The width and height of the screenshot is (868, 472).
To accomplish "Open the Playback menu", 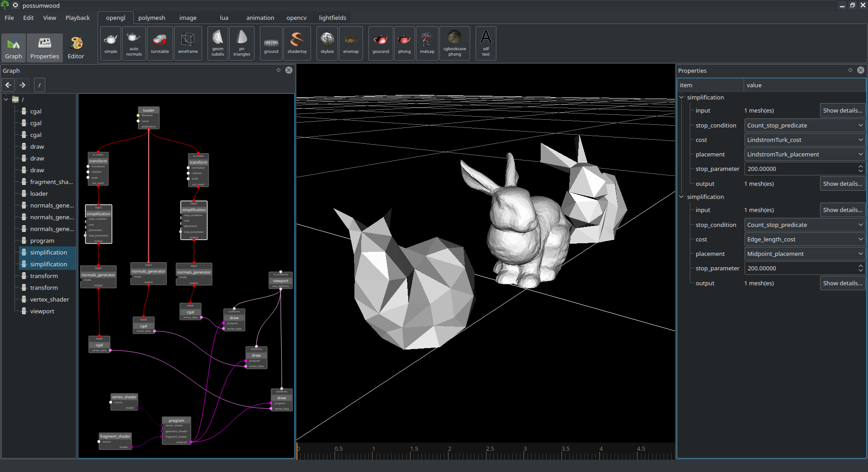I will [x=78, y=18].
